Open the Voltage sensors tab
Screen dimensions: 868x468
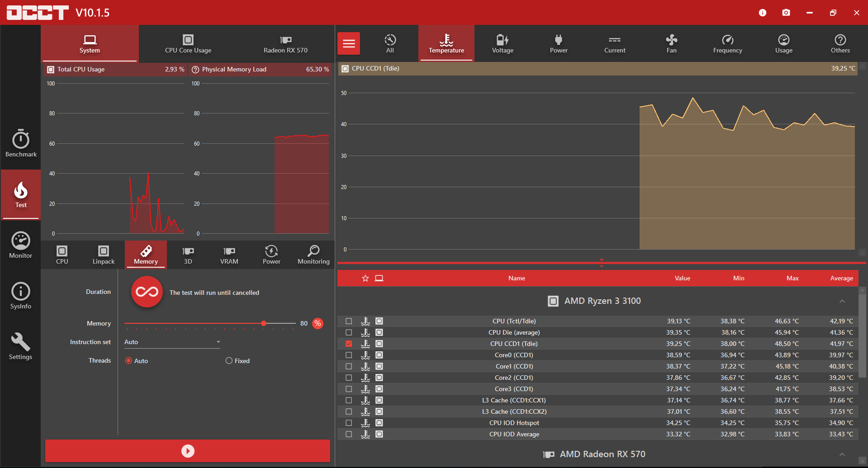tap(503, 43)
